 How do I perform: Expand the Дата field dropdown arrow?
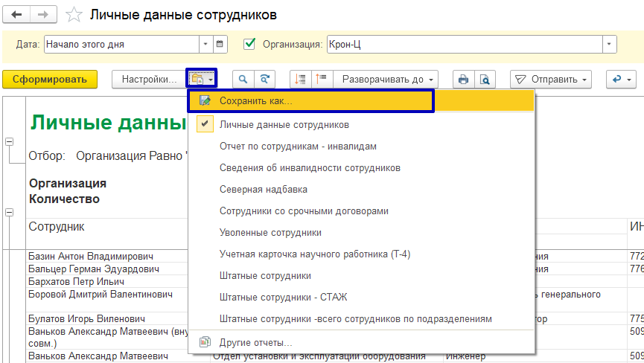pyautogui.click(x=207, y=44)
